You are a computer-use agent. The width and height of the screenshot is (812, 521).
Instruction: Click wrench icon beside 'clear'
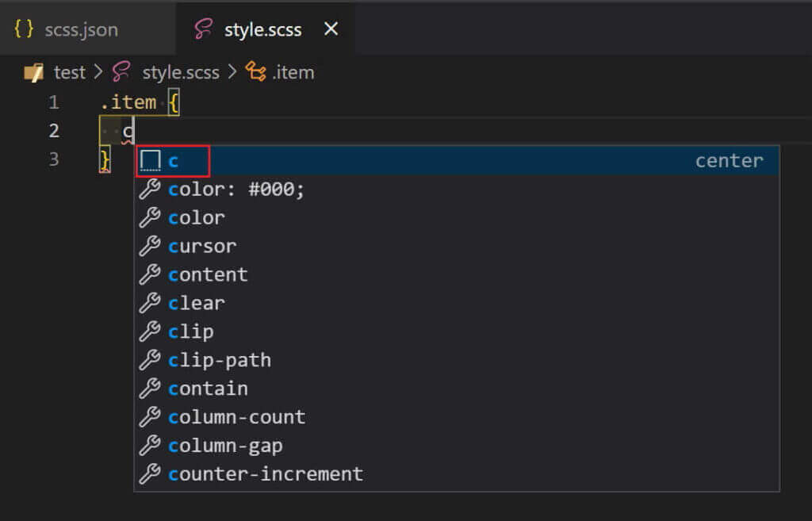[150, 303]
